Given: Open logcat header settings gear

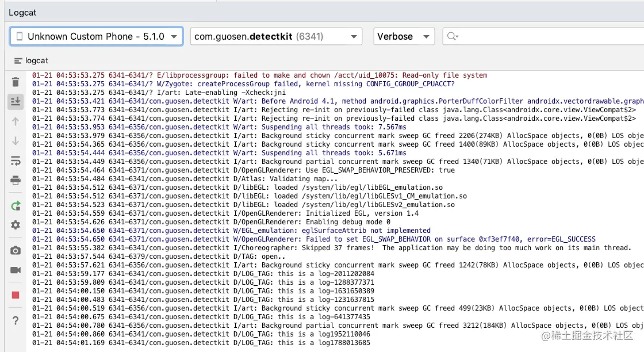Looking at the screenshot, I should tap(16, 225).
